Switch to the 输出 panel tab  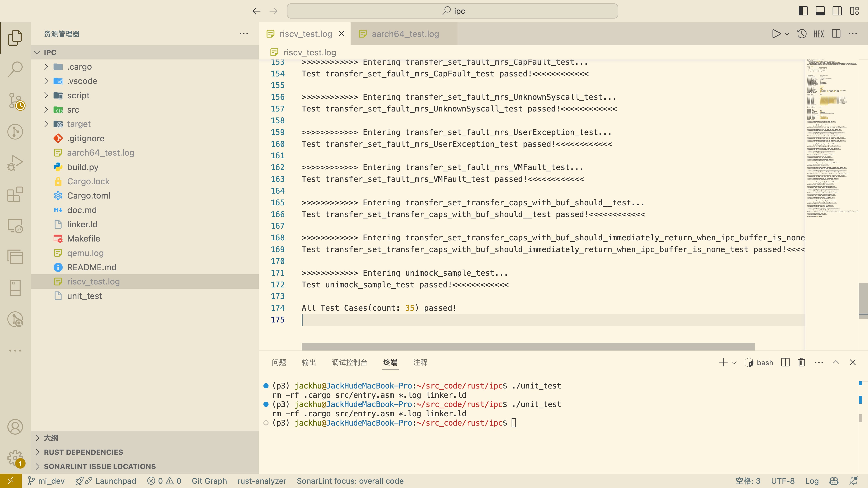pos(309,362)
